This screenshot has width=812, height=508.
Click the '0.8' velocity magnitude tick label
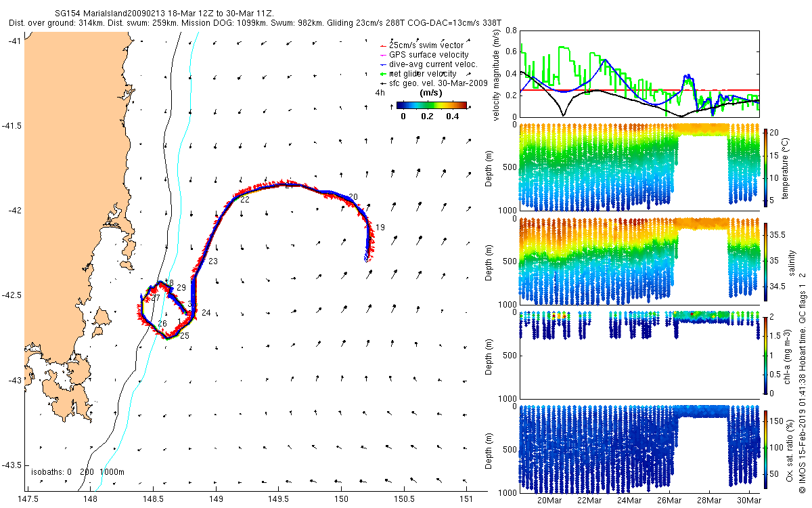(x=510, y=30)
